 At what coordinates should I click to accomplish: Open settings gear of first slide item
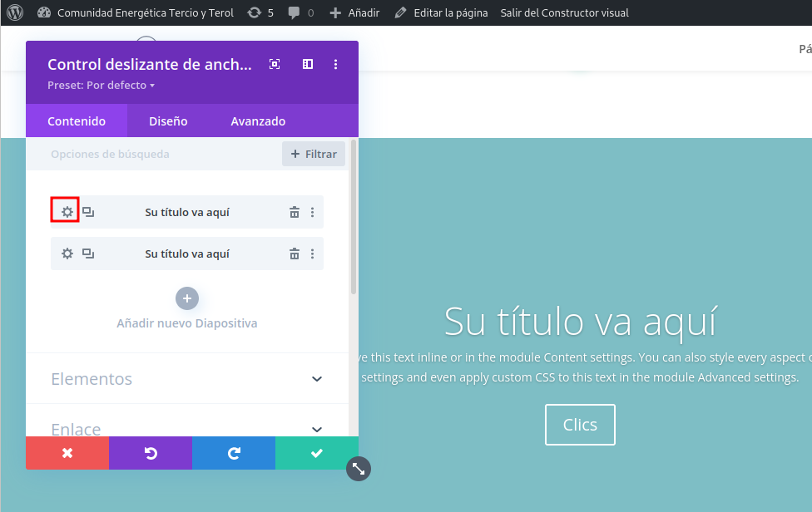click(x=67, y=212)
